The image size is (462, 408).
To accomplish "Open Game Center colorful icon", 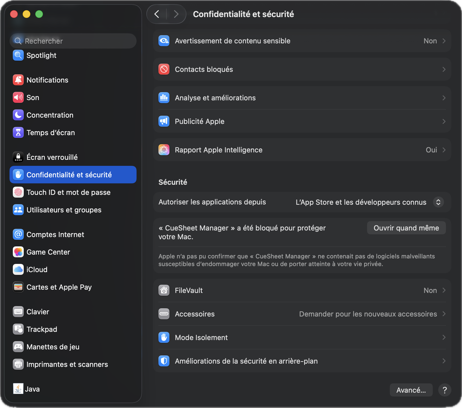I will point(18,252).
